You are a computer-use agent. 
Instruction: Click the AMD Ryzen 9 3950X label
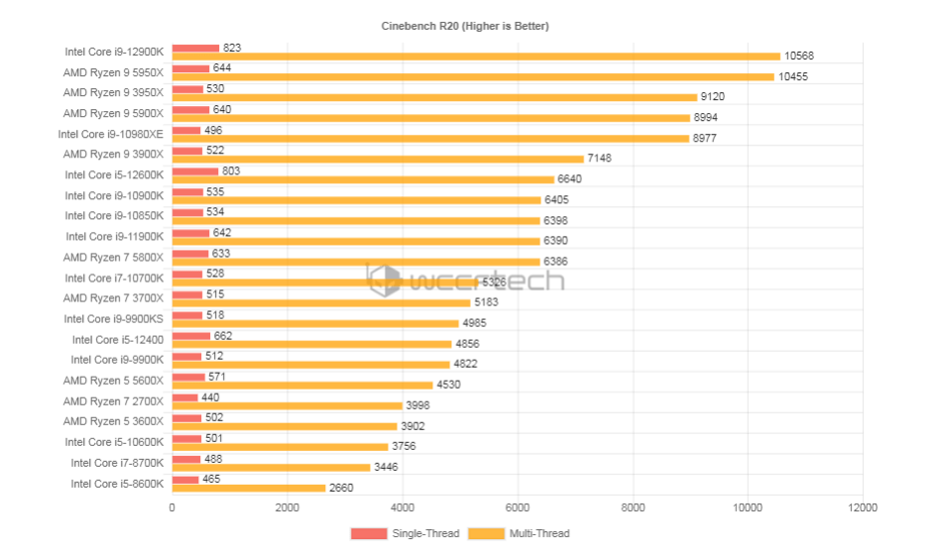113,93
